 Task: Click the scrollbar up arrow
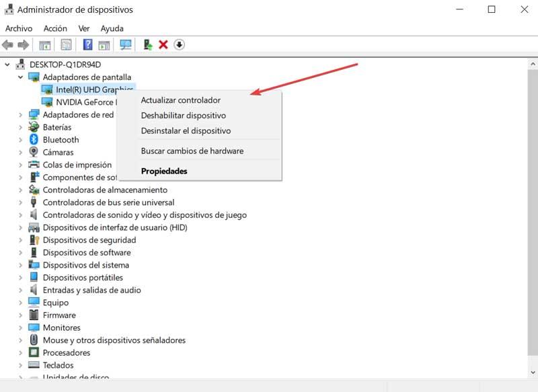click(x=533, y=64)
